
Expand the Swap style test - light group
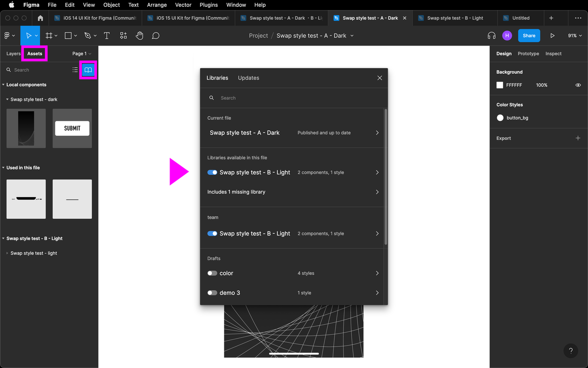[7, 254]
